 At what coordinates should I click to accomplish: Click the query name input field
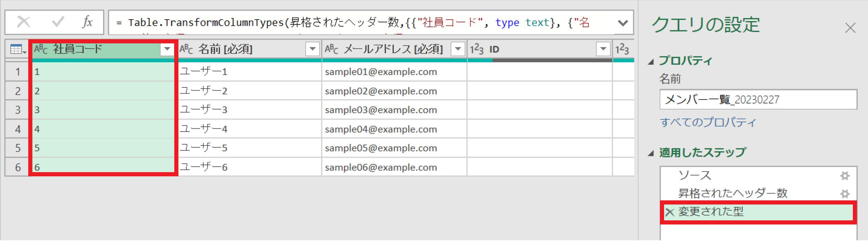[758, 100]
